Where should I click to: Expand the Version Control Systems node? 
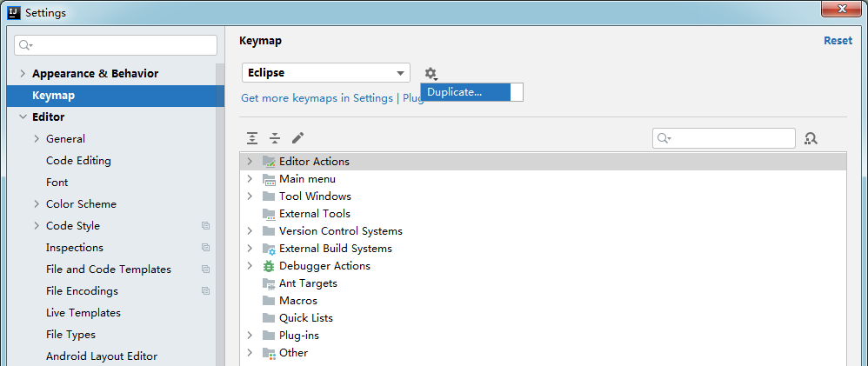pos(250,231)
